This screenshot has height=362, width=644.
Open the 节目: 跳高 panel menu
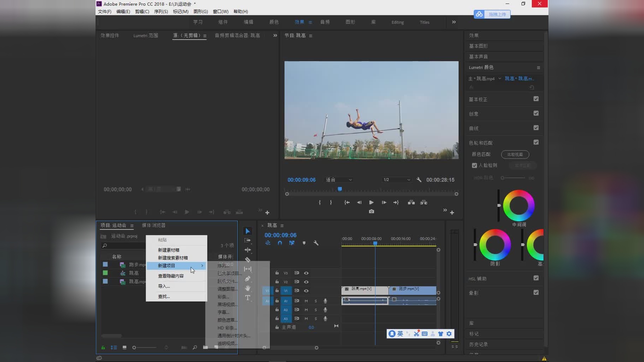coord(311,36)
